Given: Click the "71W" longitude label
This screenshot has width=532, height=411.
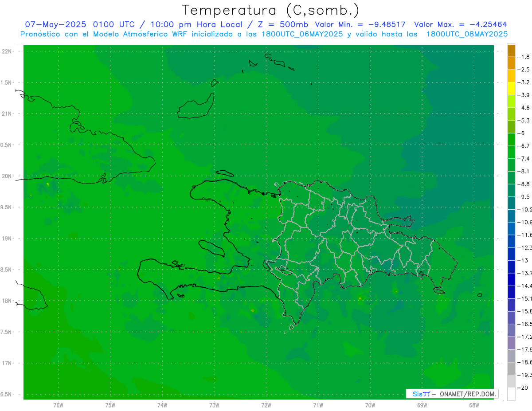Looking at the screenshot, I should 318,405.
